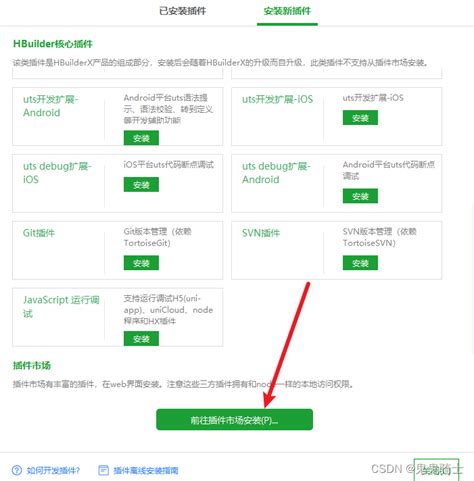Install the JavaScript 运行调试 plugin

pos(141,339)
